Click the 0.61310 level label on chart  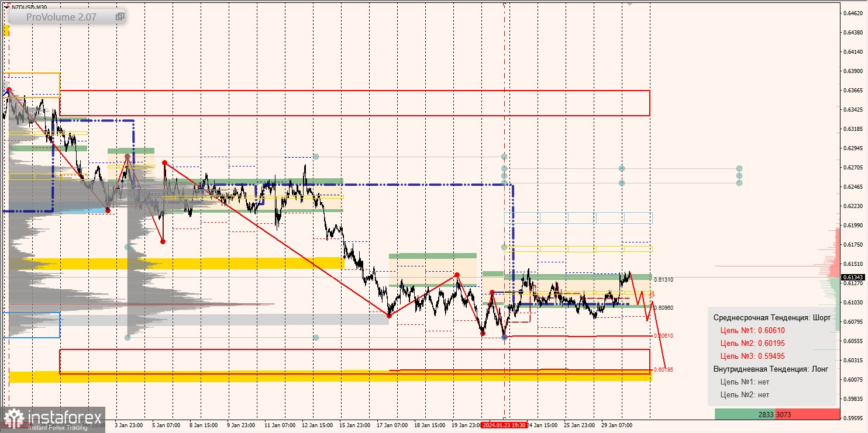(663, 280)
